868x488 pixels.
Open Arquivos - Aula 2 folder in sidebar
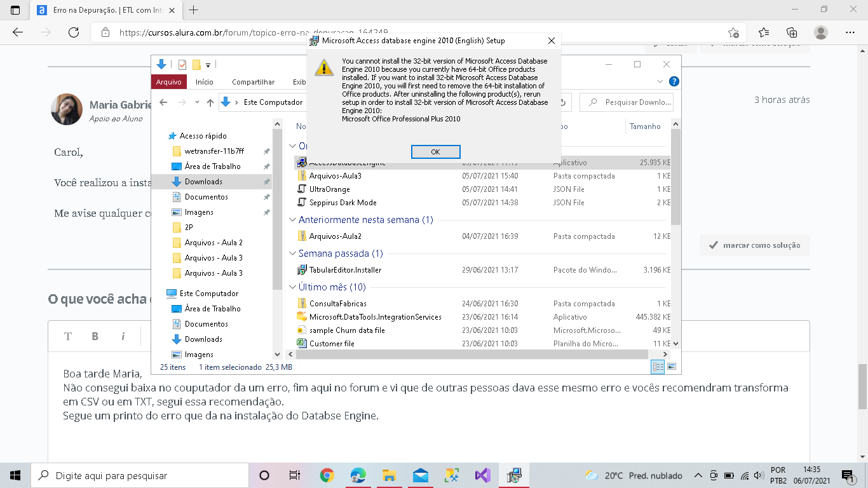pyautogui.click(x=214, y=243)
